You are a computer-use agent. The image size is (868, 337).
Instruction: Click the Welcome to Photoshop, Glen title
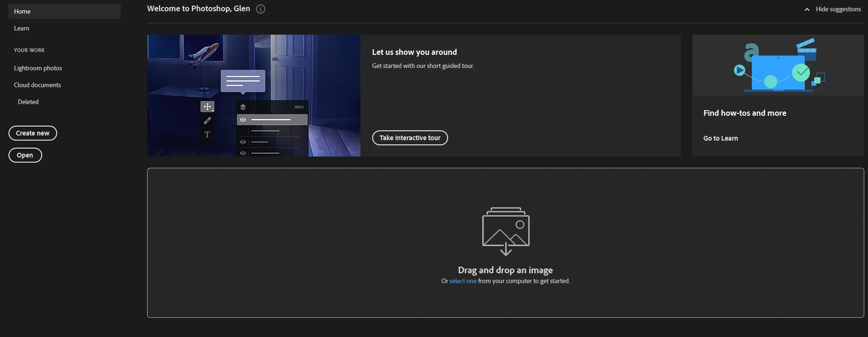198,8
